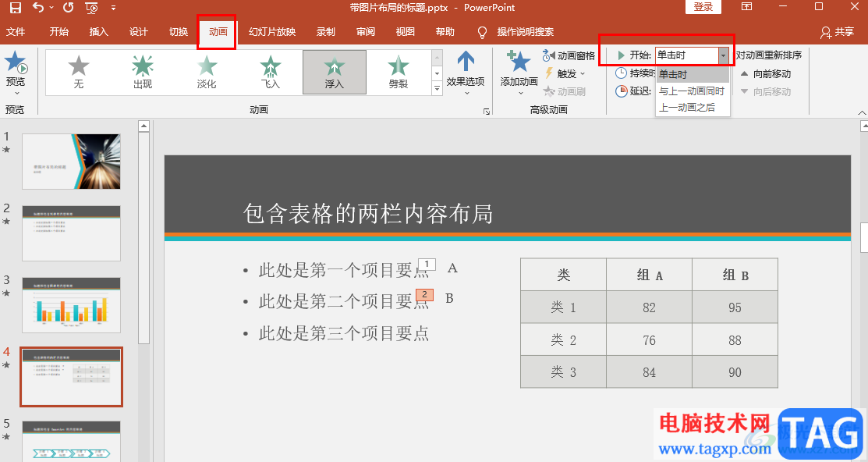Viewport: 868px width, 462px height.
Task: Select slide 5 thumbnail
Action: click(x=72, y=442)
